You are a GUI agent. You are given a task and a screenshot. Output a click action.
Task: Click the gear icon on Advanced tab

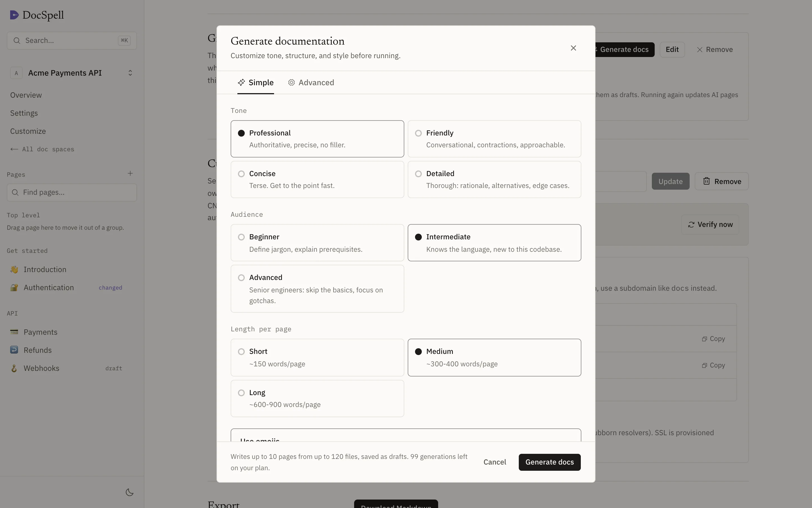click(x=291, y=83)
